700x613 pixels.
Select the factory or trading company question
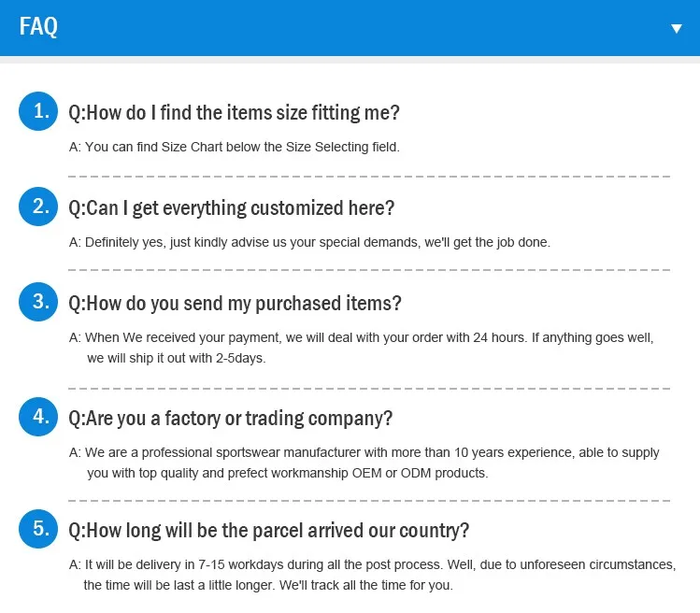pos(231,418)
